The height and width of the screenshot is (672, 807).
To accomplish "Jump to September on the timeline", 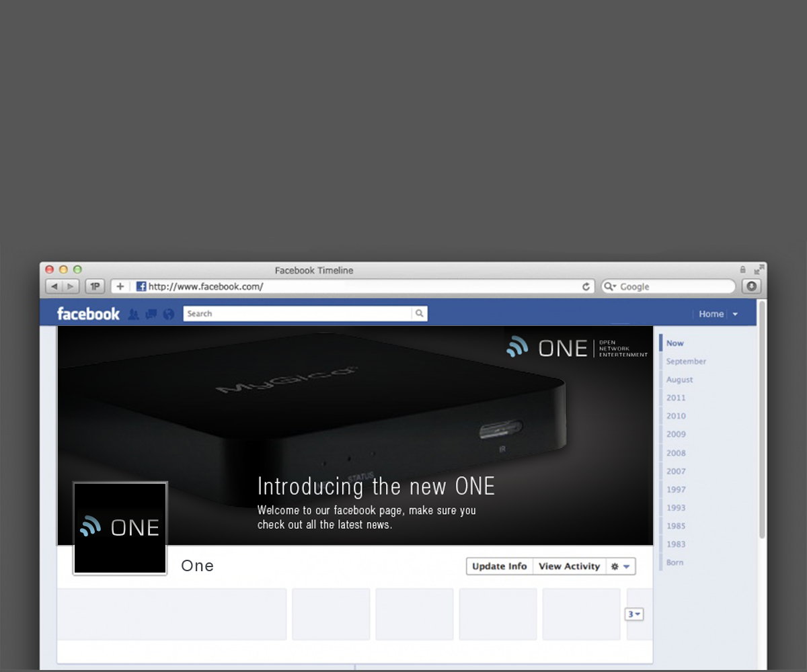I will [x=686, y=361].
